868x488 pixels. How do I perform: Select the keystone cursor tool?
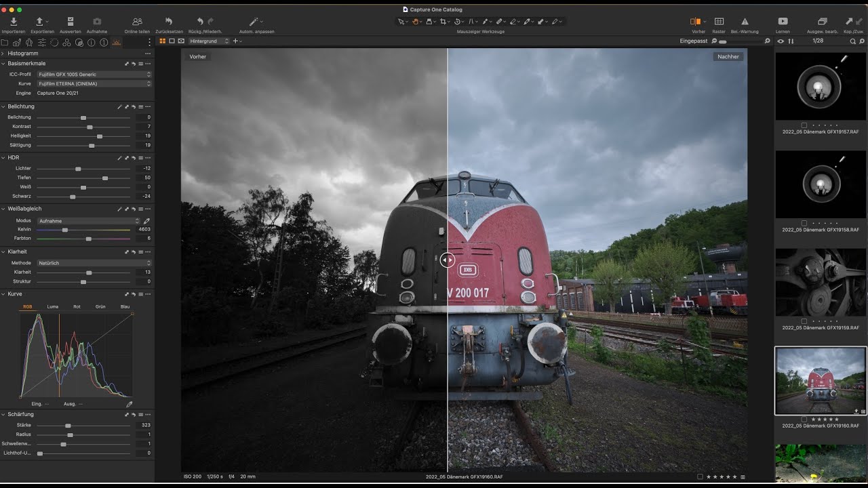(471, 22)
